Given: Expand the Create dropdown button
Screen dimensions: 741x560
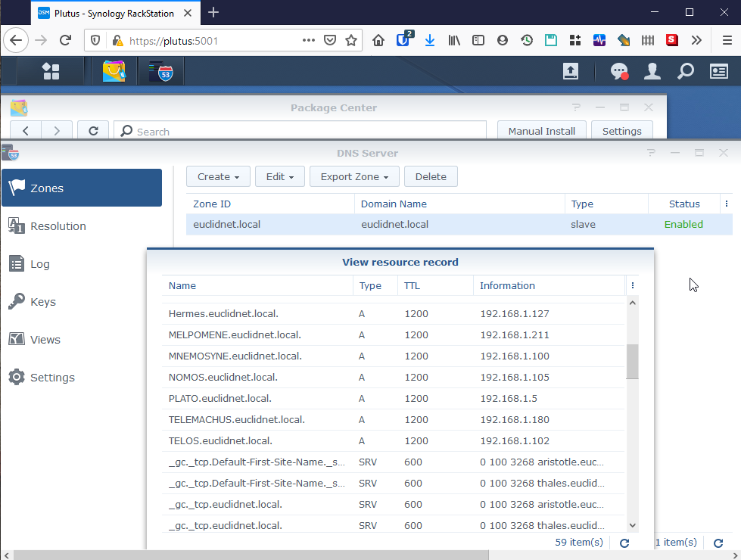Looking at the screenshot, I should click(218, 176).
